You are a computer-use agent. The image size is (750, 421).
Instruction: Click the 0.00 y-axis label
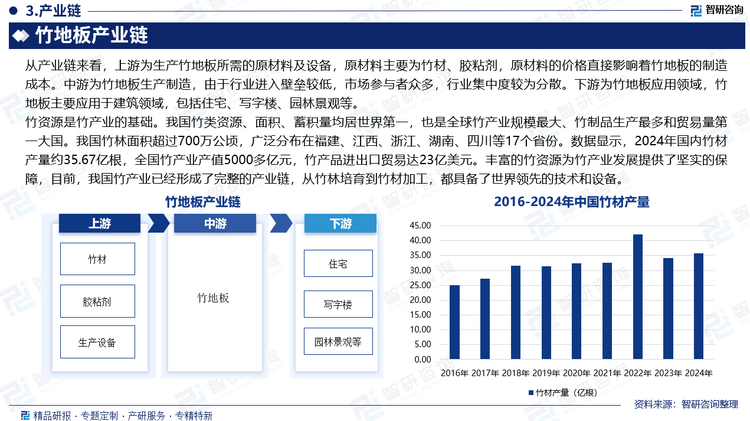[422, 359]
